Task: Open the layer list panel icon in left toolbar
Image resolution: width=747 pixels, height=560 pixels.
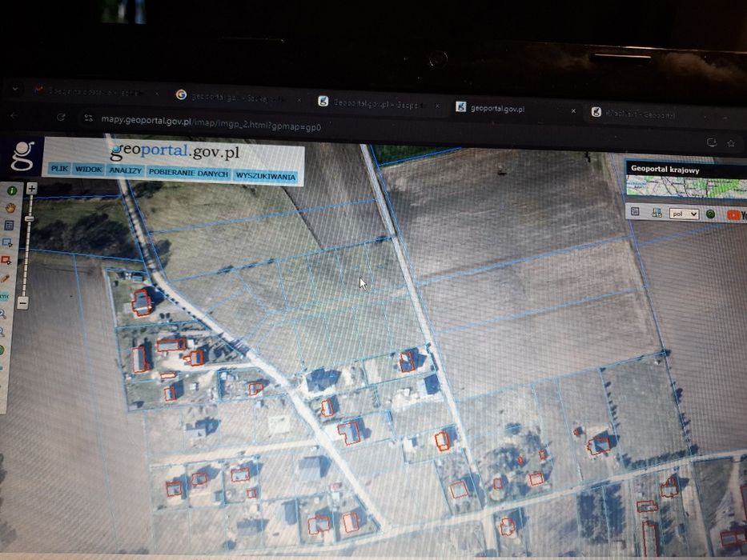Action: (9, 226)
